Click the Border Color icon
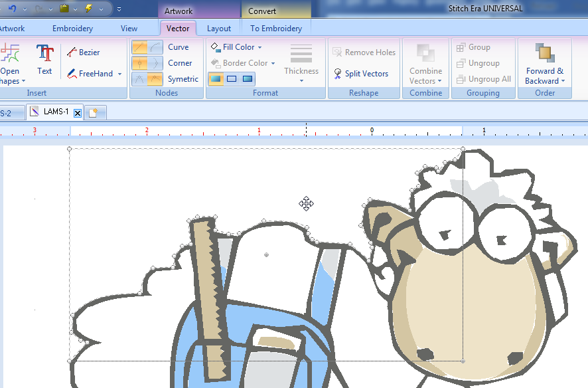Image resolution: width=588 pixels, height=388 pixels. pos(216,63)
